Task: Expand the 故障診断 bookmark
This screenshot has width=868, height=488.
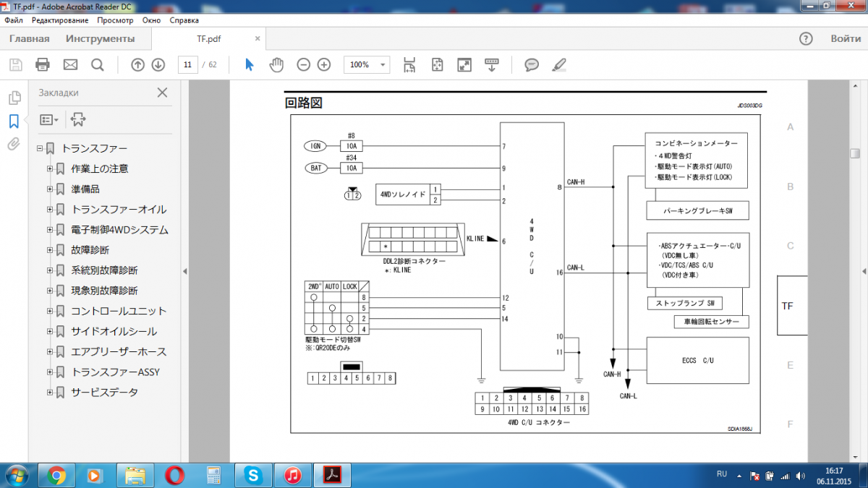Action: tap(51, 250)
